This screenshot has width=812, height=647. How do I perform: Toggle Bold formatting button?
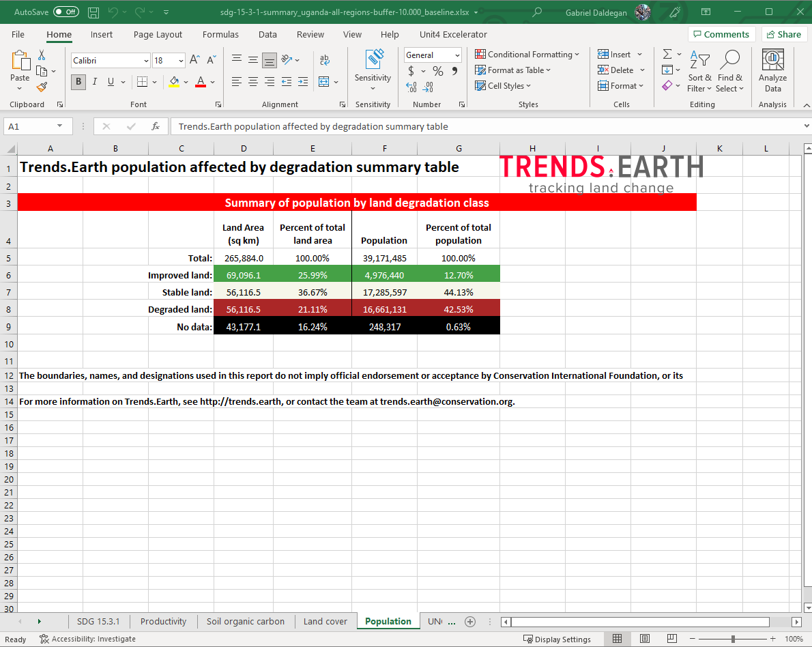[78, 82]
